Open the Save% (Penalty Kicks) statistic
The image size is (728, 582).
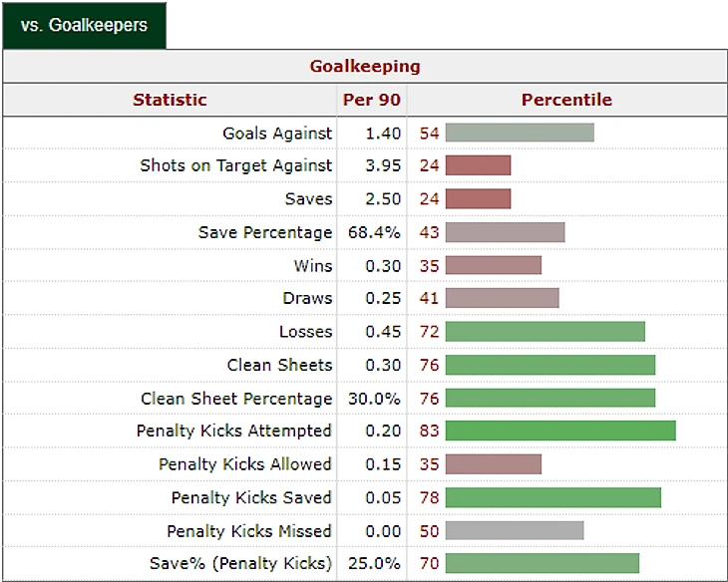(x=240, y=563)
